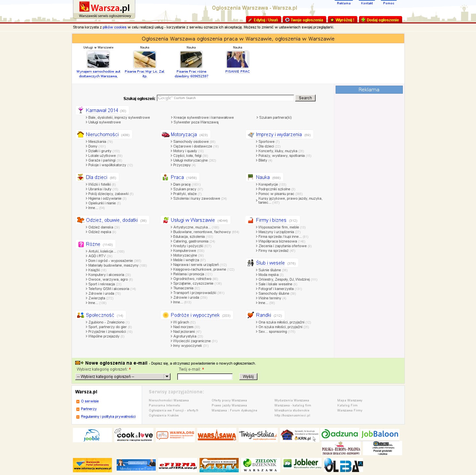The image size is (476, 475).
Task: Open the Dodaj ogłoszenie tab
Action: click(380, 20)
